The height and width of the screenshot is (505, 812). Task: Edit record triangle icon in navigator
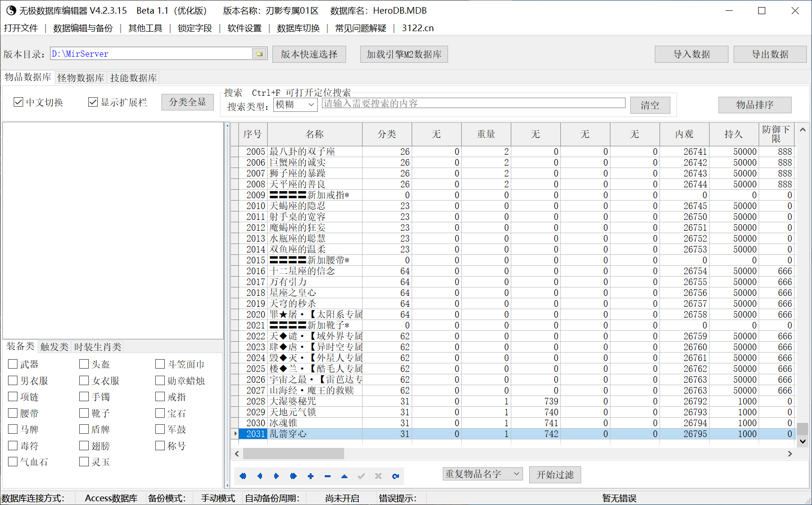(345, 476)
